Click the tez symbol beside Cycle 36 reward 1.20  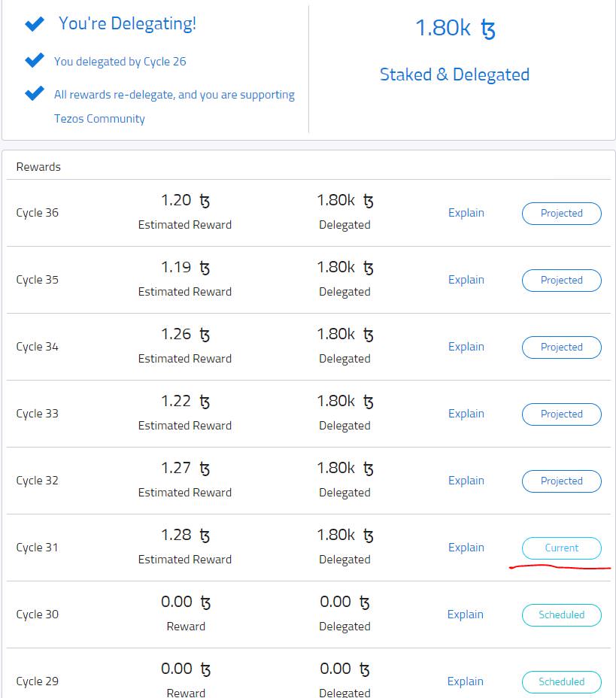pos(205,202)
